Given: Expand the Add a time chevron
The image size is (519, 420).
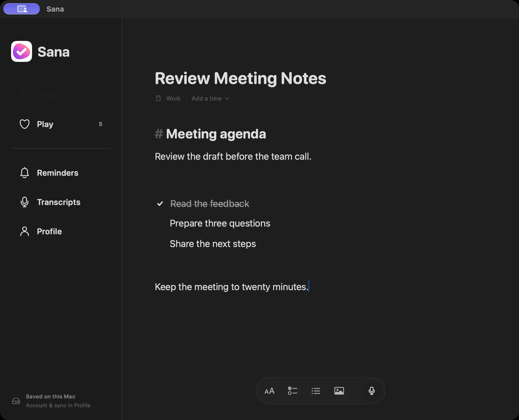Looking at the screenshot, I should coord(227,99).
